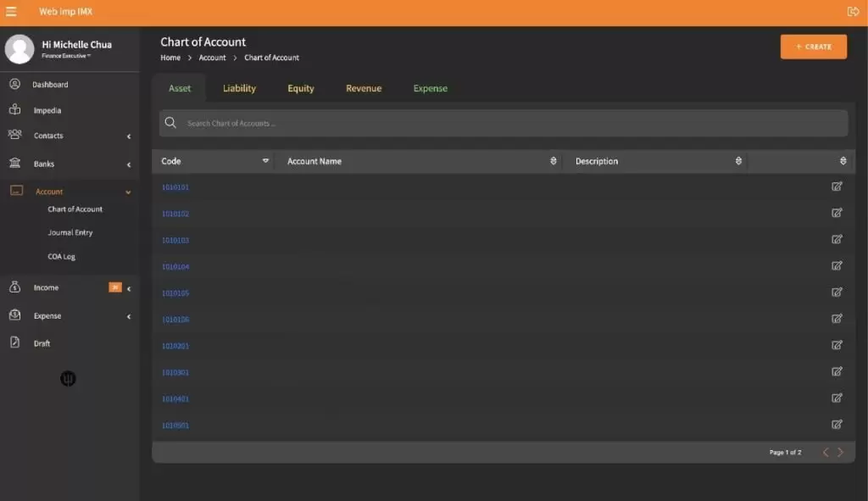The image size is (868, 501).
Task: Collapse the Account sidebar section
Action: pyautogui.click(x=129, y=192)
